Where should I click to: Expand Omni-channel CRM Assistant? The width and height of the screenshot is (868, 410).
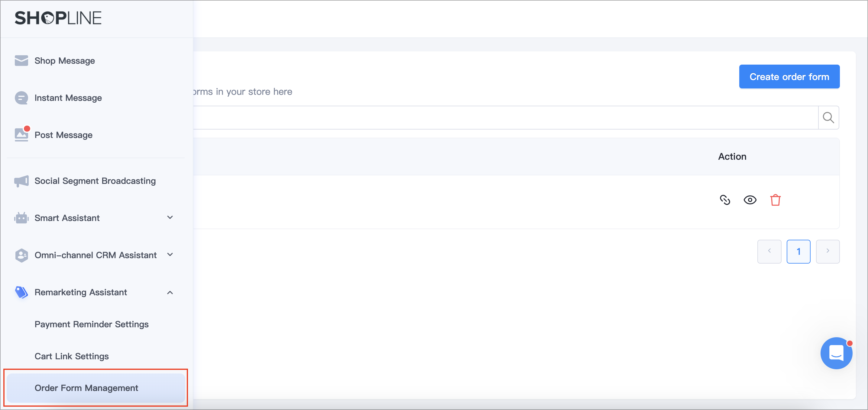[x=170, y=255]
